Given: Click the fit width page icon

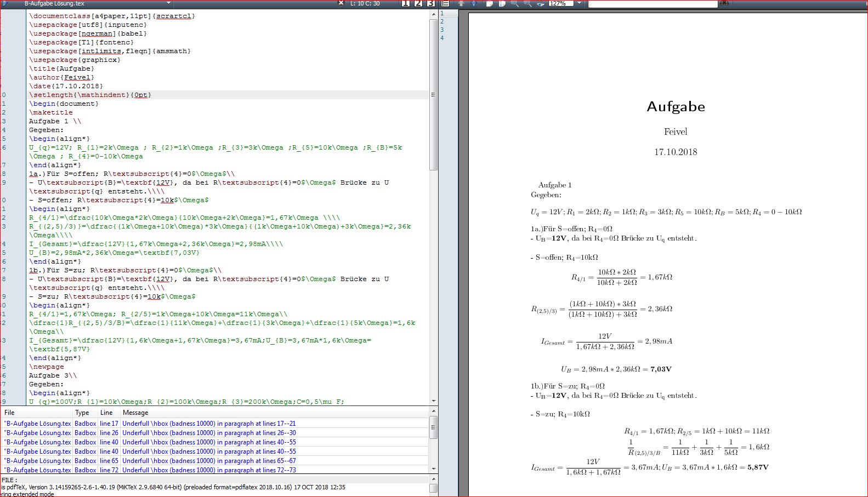Looking at the screenshot, I should tap(489, 3).
